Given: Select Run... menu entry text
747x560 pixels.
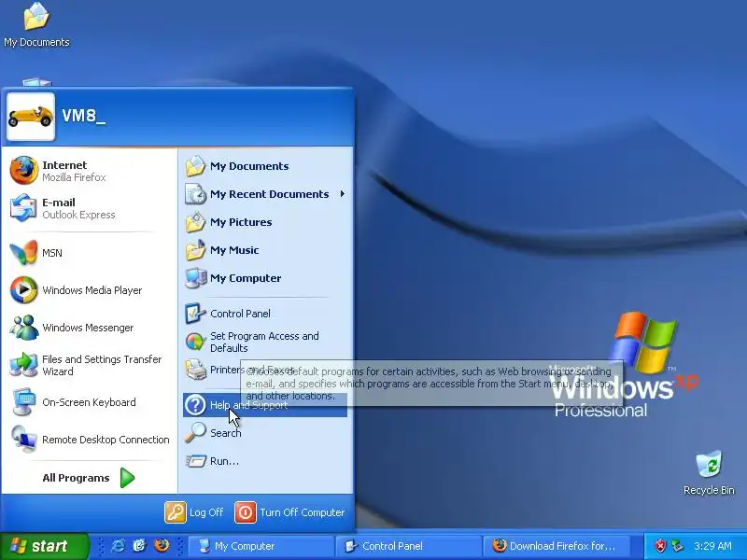Looking at the screenshot, I should tap(224, 461).
